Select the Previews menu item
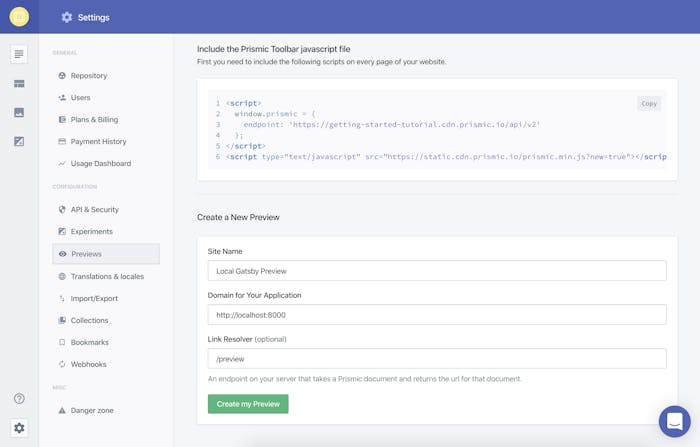Screen dimensions: 700x447 pos(106,254)
